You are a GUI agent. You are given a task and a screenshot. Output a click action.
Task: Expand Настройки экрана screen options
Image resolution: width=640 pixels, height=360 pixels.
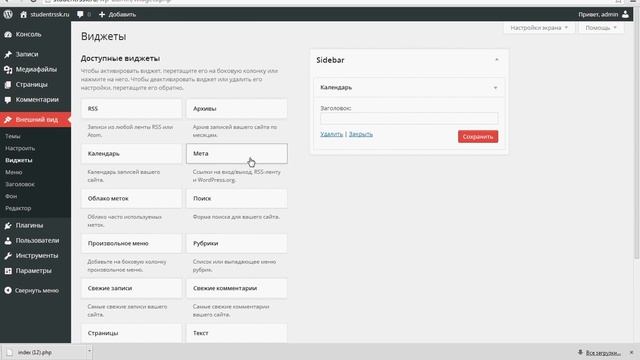(539, 28)
